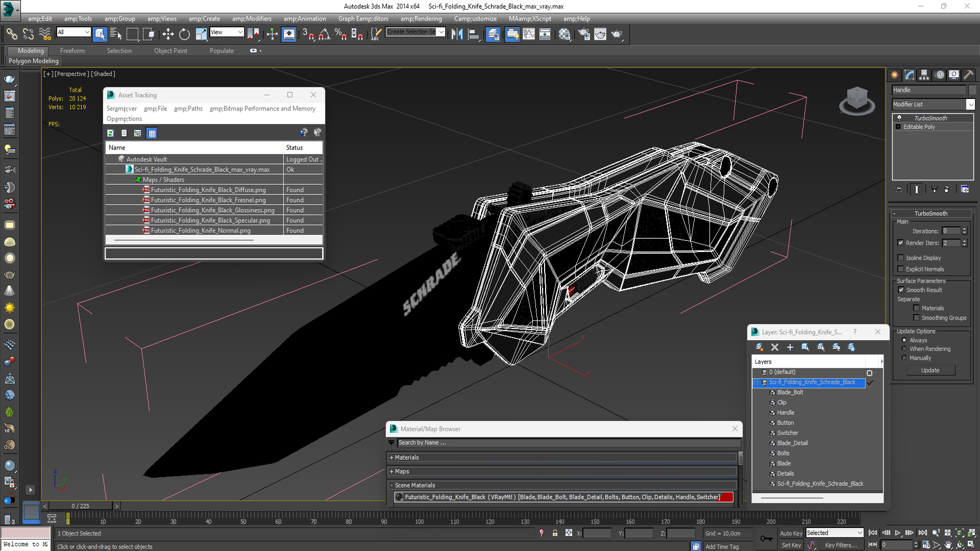Click Add Selected Objects plus icon

(790, 347)
